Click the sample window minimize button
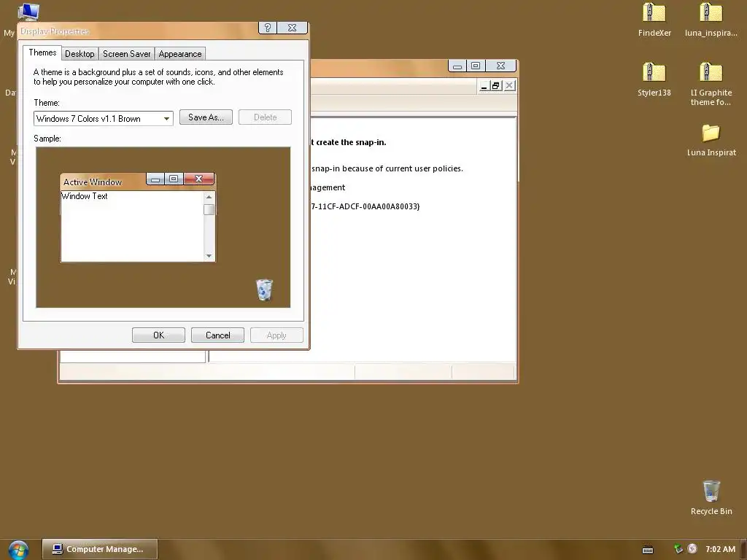Viewport: 747px width, 560px height. pyautogui.click(x=155, y=179)
